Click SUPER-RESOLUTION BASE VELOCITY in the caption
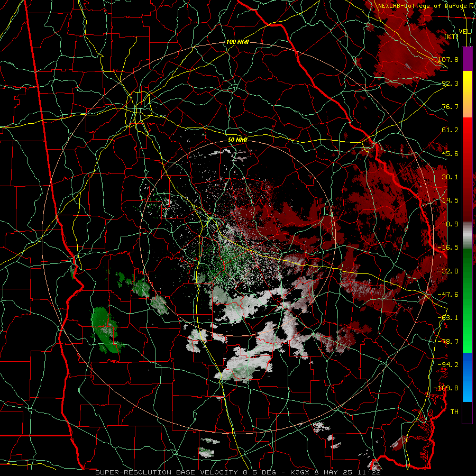The width and height of the screenshot is (476, 476). [167, 472]
